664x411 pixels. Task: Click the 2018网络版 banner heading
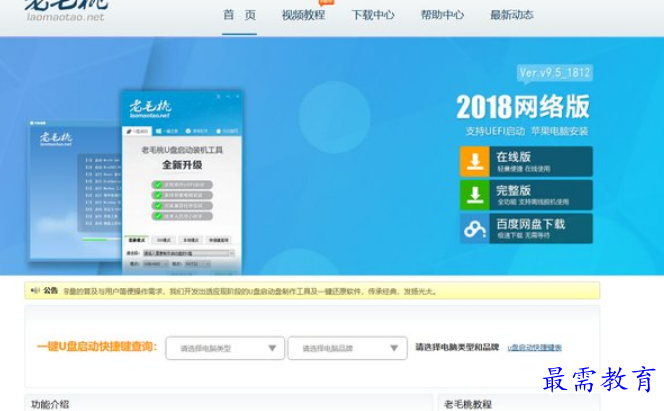[523, 106]
